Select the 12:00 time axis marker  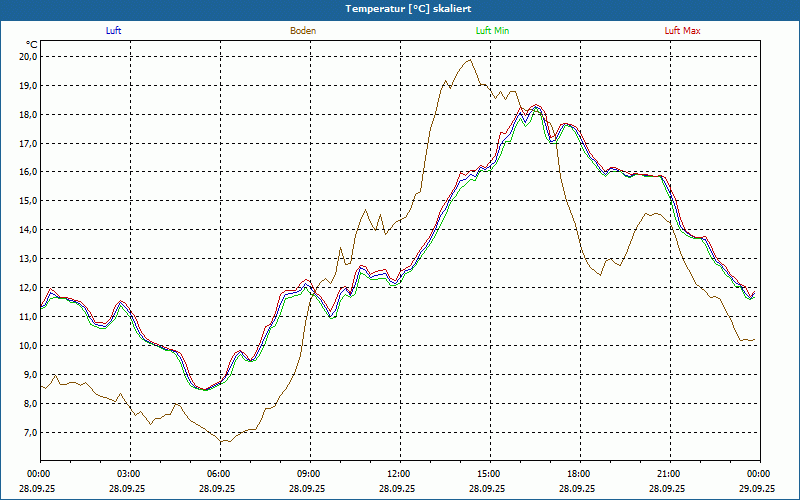pyautogui.click(x=398, y=474)
